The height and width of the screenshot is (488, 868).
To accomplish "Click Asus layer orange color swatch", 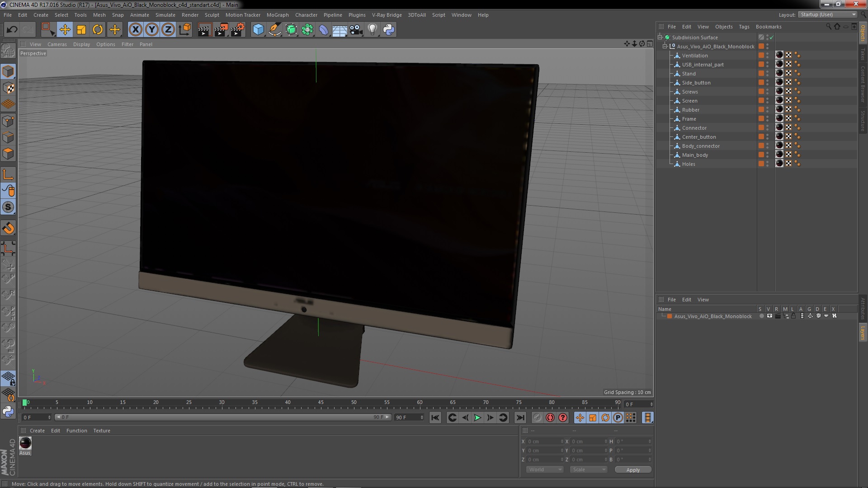I will (670, 316).
